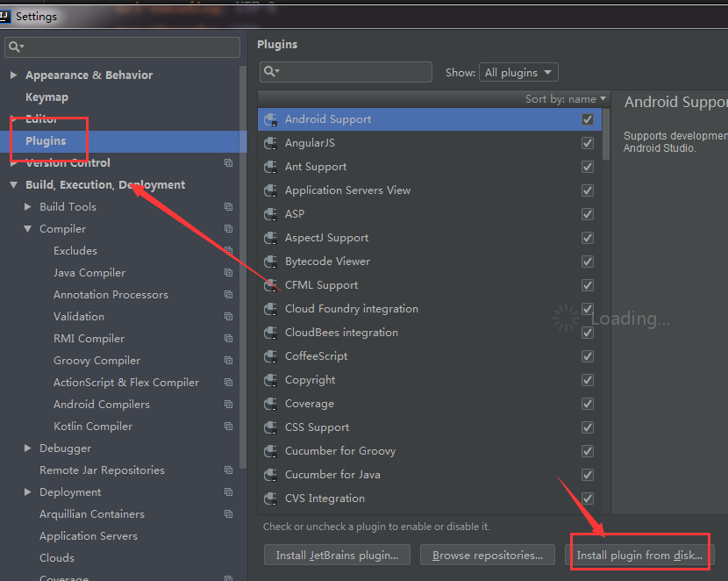This screenshot has width=728, height=581.
Task: Click the plugin list vertical scrollbar
Action: pyautogui.click(x=606, y=134)
